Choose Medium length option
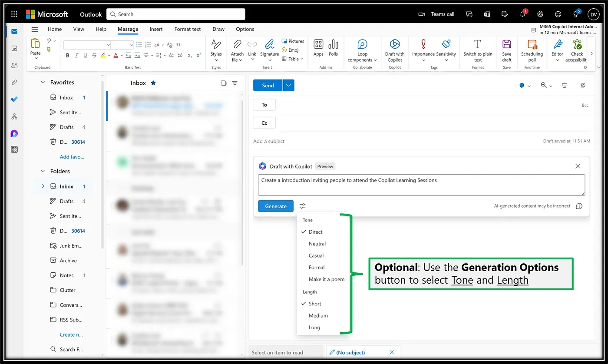 [318, 315]
